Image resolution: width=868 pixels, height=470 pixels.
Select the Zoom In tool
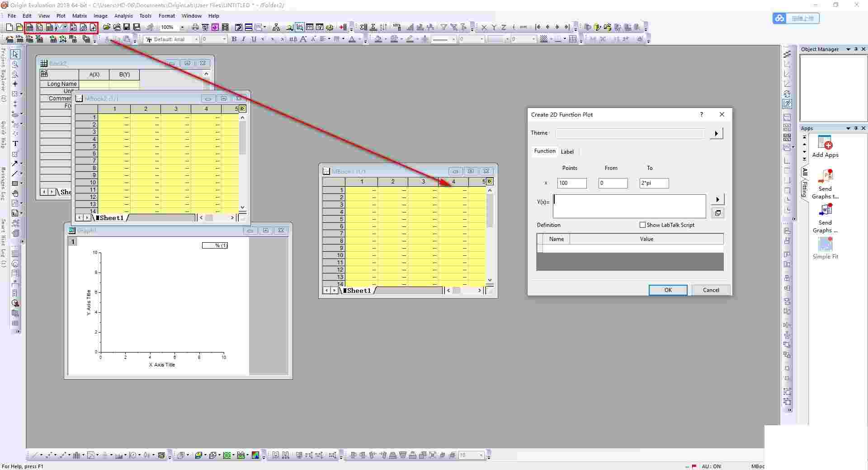(15, 64)
